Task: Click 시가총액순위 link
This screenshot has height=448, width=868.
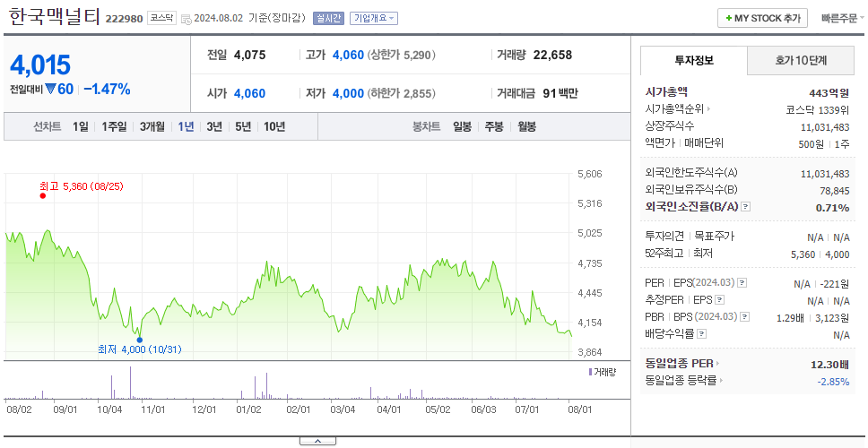Action: tap(675, 109)
